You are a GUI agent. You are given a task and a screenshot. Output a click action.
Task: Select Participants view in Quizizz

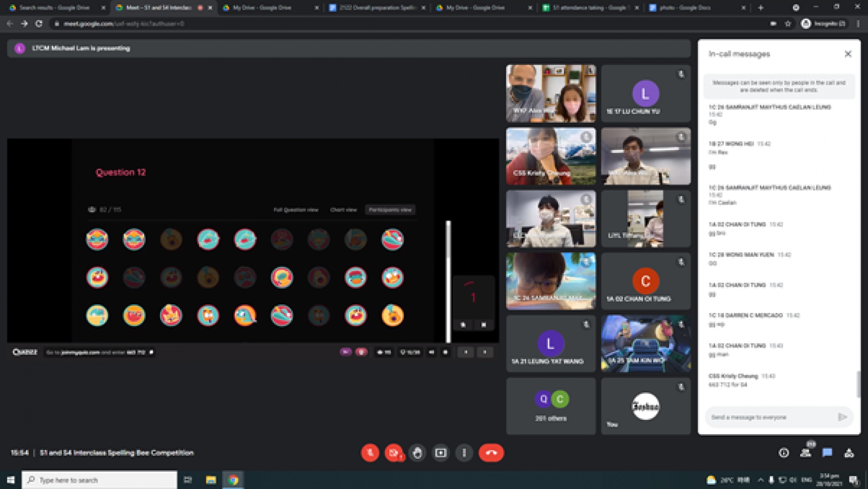[390, 210]
